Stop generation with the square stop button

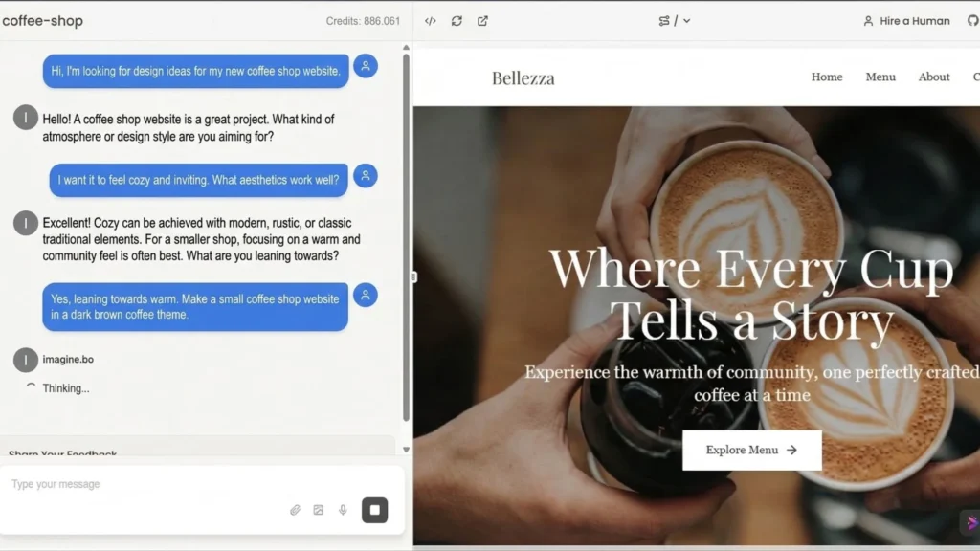tap(374, 510)
